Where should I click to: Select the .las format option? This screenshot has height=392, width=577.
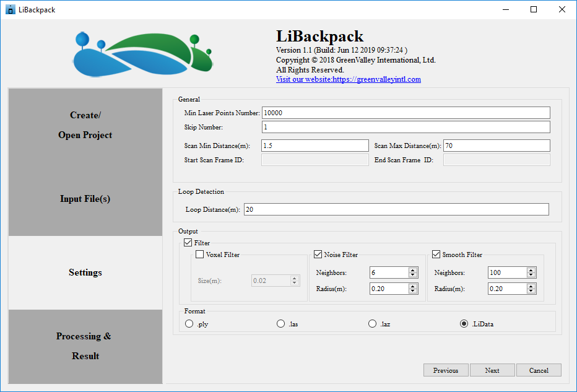click(x=281, y=323)
